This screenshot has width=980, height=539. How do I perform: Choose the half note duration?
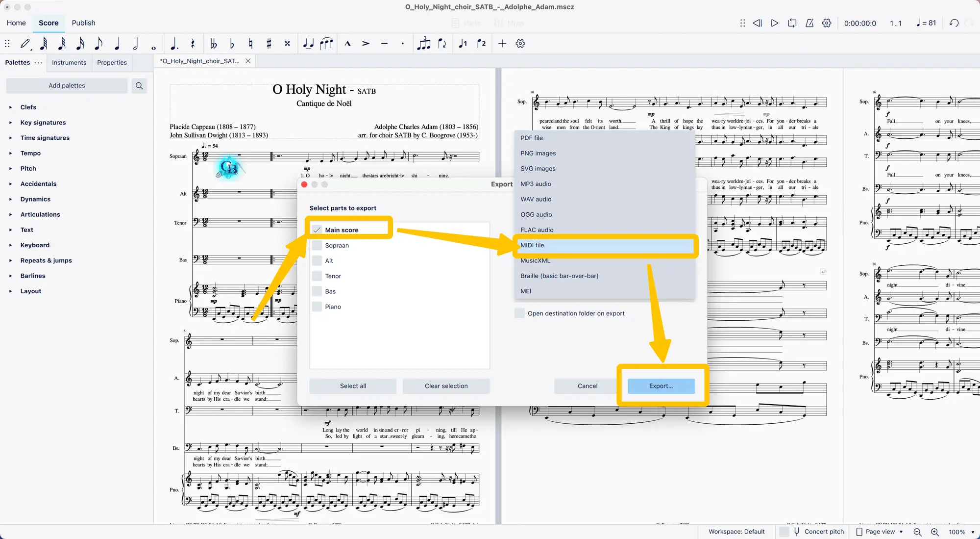135,44
